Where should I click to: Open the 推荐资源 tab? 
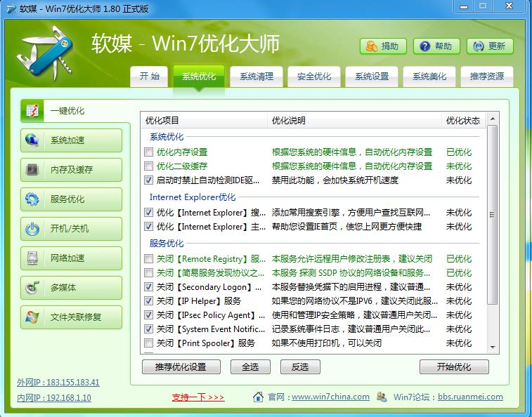(487, 77)
